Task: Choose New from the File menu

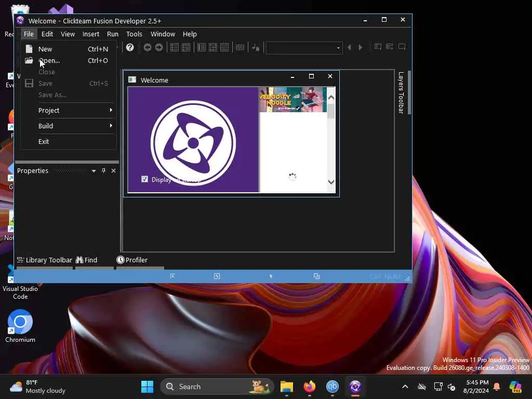Action: [x=69, y=49]
